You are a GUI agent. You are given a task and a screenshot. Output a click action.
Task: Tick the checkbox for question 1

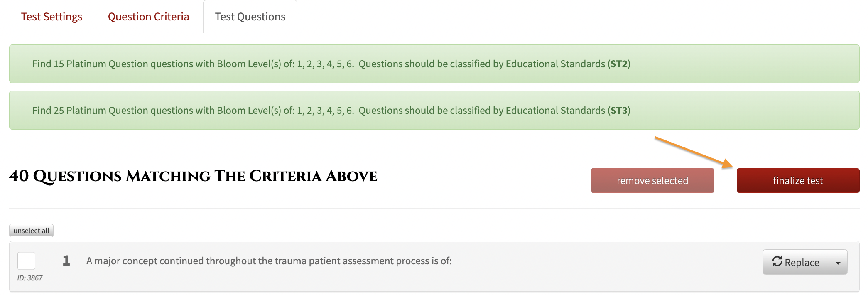27,261
